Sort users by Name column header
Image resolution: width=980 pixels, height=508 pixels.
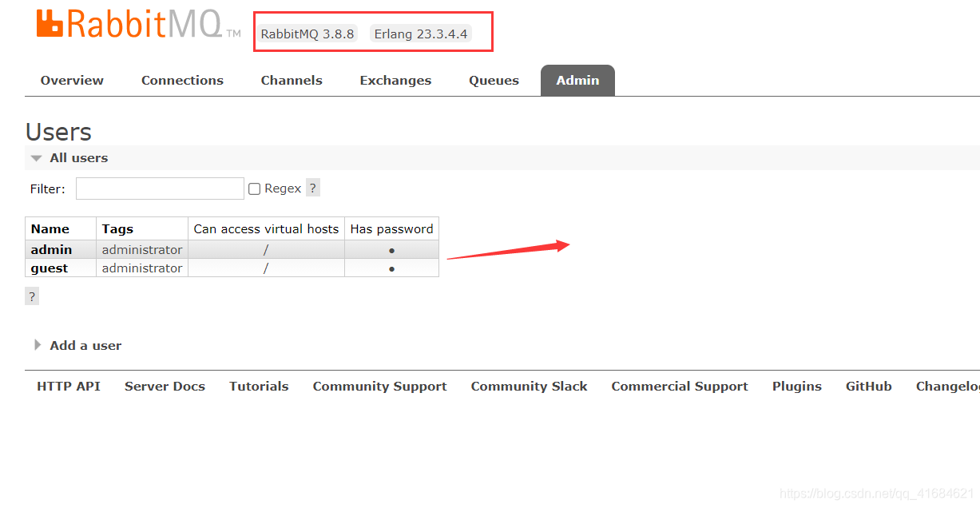tap(50, 228)
